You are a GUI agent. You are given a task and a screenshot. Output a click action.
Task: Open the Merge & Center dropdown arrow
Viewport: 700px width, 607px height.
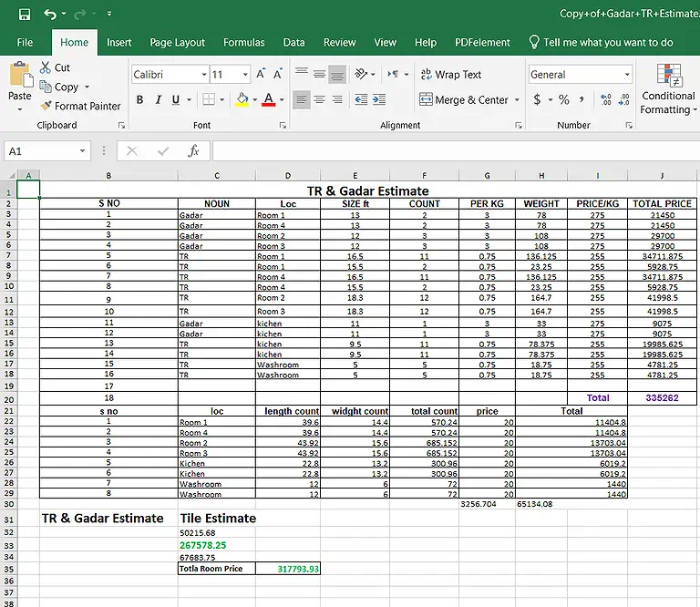click(x=517, y=99)
